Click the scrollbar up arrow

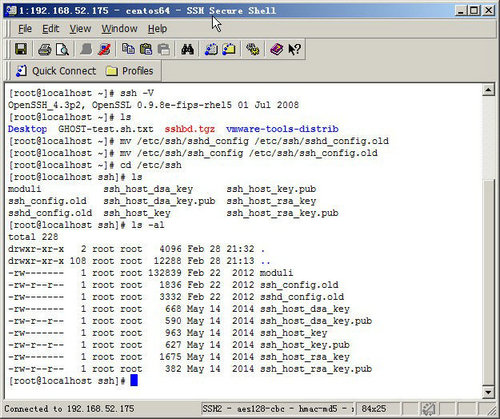pyautogui.click(x=488, y=90)
